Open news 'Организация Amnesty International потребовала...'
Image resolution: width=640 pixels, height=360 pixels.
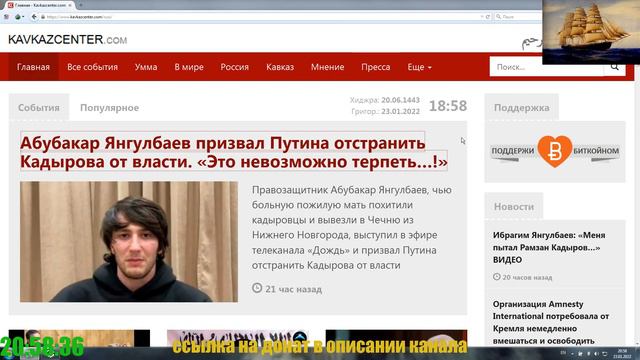pyautogui.click(x=551, y=322)
